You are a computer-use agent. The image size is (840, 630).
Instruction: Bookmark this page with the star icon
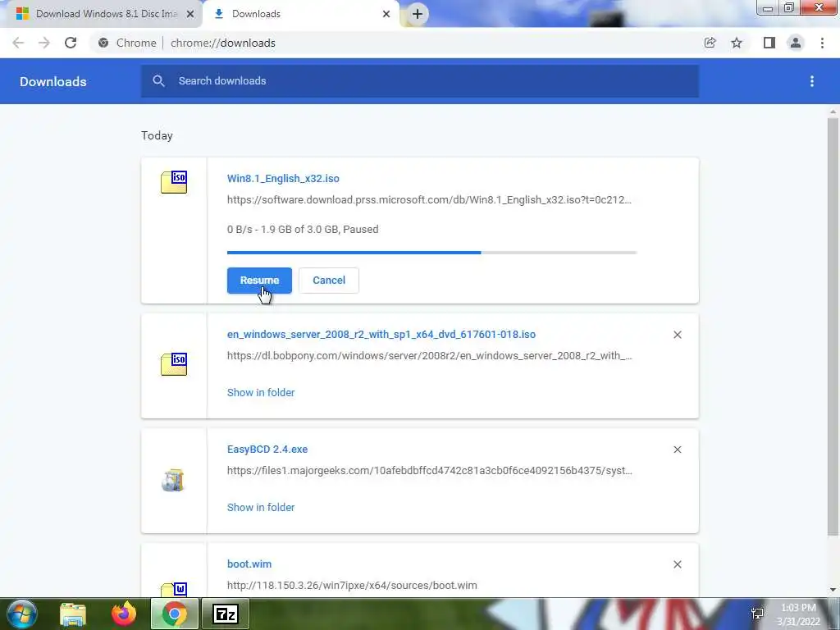pyautogui.click(x=737, y=43)
